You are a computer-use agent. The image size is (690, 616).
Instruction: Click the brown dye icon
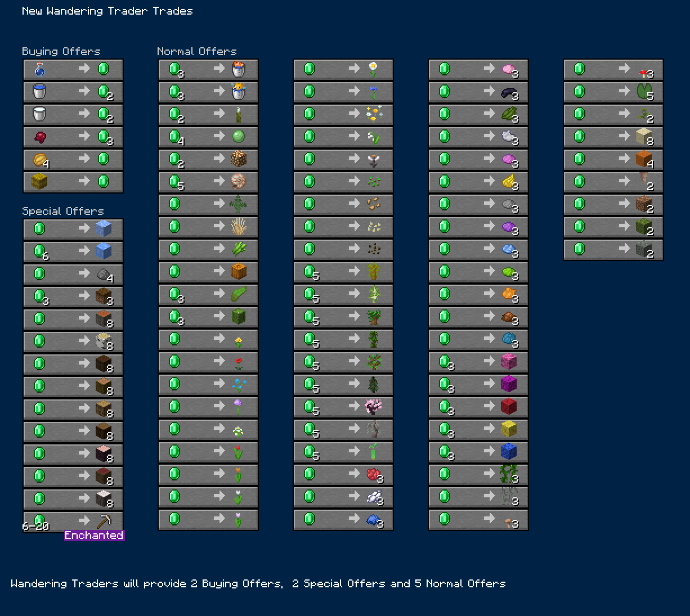(509, 317)
